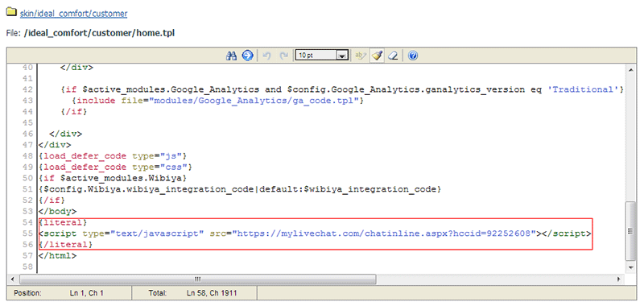644x306 pixels.
Task: Click the horizontal scrollbar left arrow
Action: point(13,279)
